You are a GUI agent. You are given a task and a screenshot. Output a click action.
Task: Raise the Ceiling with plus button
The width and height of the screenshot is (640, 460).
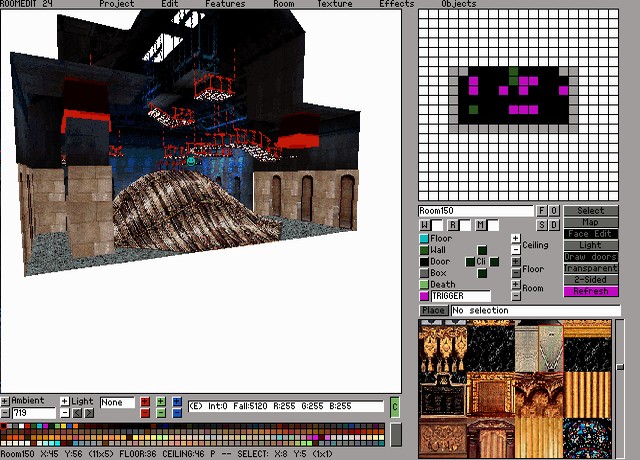click(516, 239)
